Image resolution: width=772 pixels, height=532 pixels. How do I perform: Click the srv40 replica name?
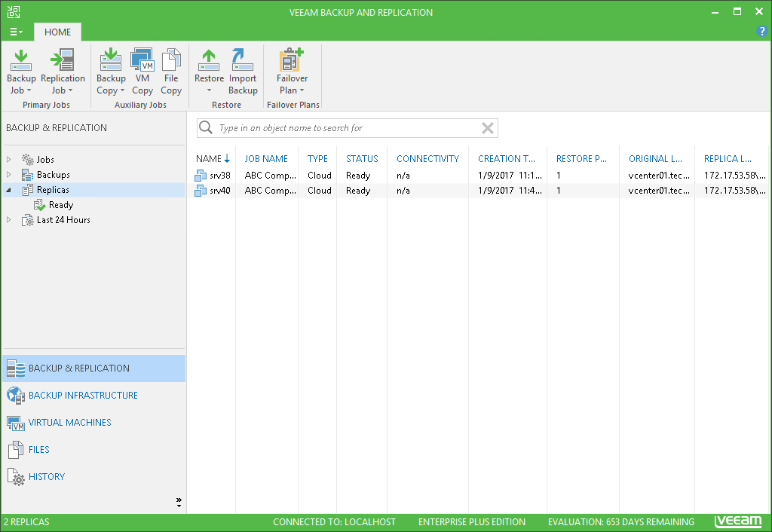click(x=220, y=191)
